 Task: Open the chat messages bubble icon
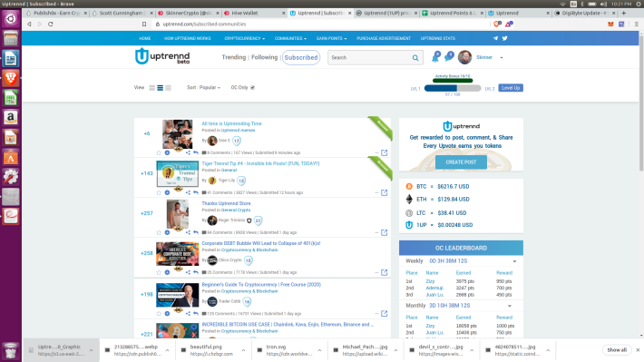tap(449, 56)
